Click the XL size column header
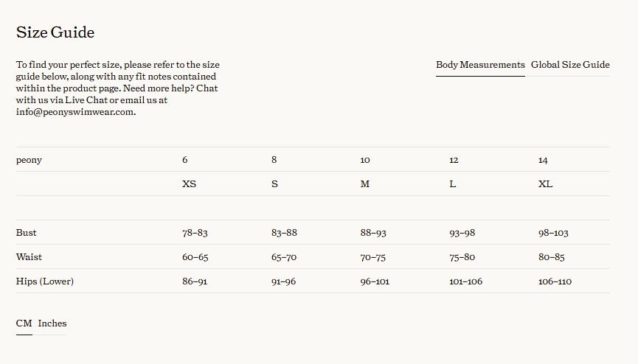This screenshot has height=364, width=638. point(545,183)
